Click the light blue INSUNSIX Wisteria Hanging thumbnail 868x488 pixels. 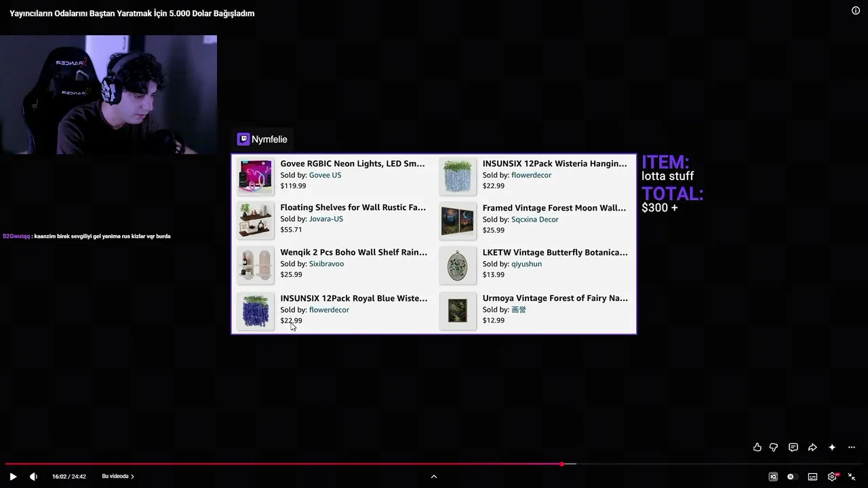point(458,176)
